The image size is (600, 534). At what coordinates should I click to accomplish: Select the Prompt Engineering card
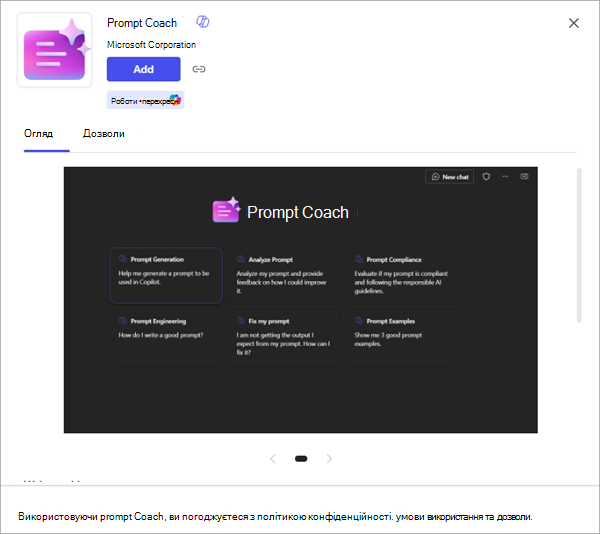click(x=166, y=337)
